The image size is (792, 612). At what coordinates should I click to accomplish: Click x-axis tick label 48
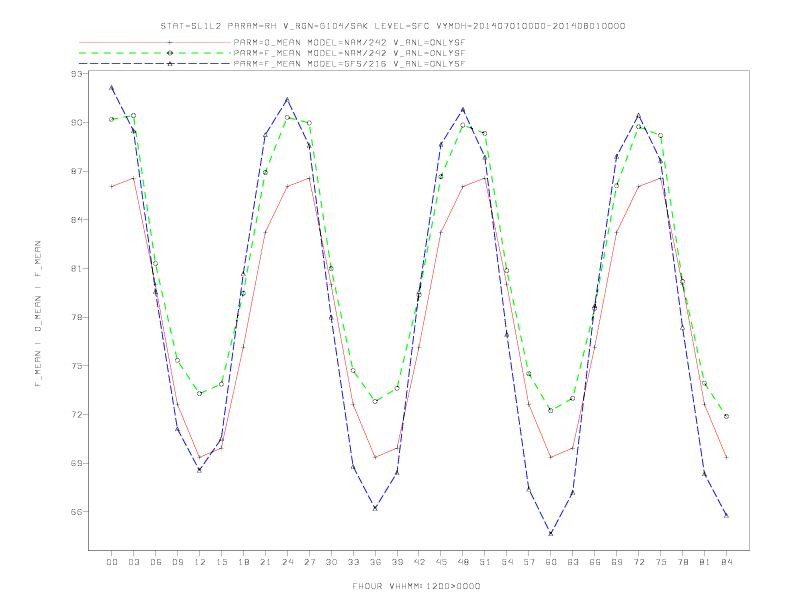coord(463,562)
